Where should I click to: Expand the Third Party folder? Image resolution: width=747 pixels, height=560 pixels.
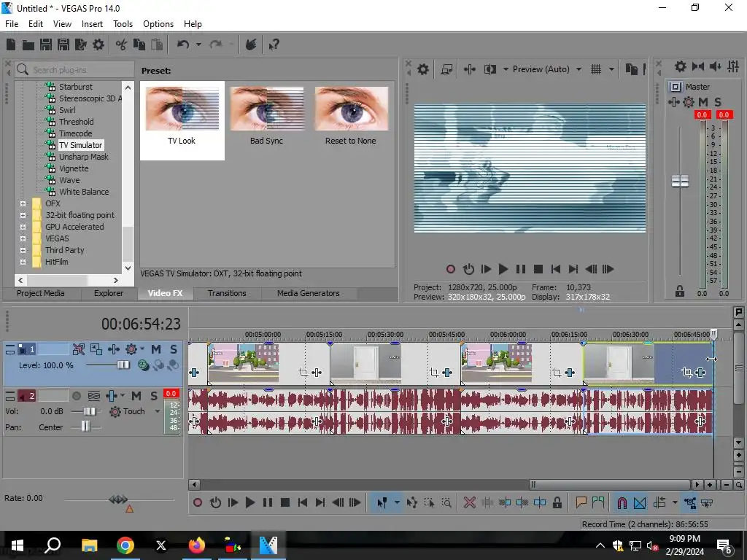(x=23, y=250)
